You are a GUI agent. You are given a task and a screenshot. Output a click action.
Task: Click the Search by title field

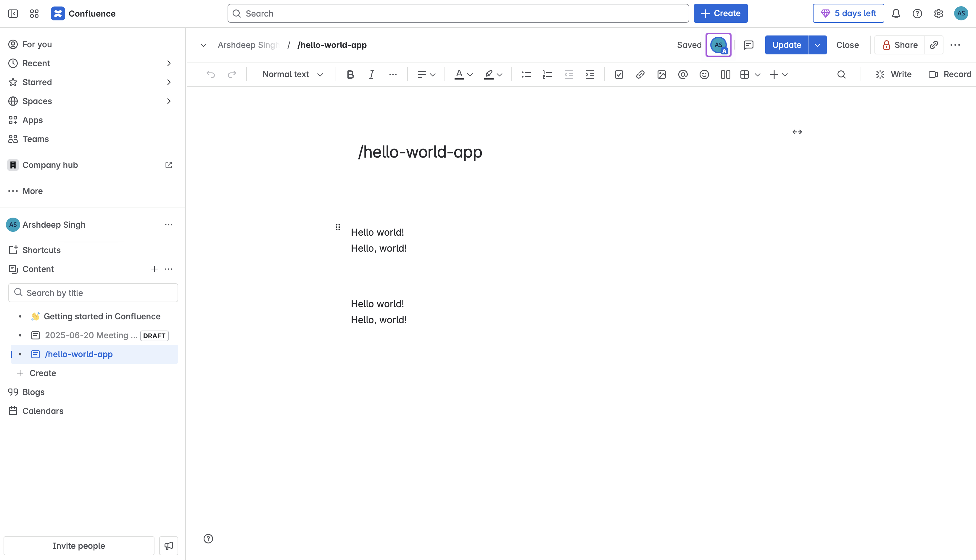93,293
